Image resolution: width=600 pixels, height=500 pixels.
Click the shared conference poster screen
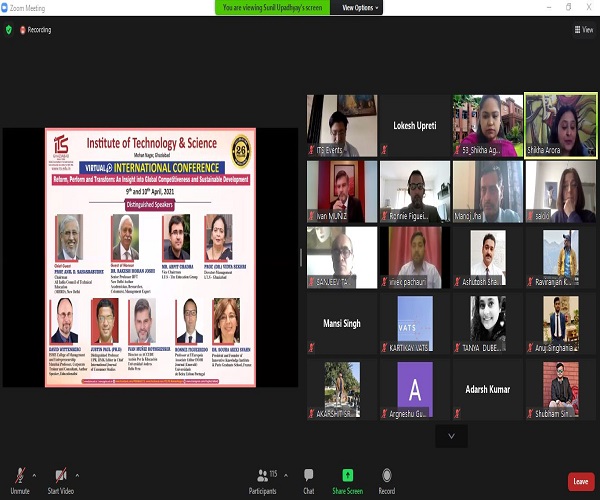pos(150,257)
